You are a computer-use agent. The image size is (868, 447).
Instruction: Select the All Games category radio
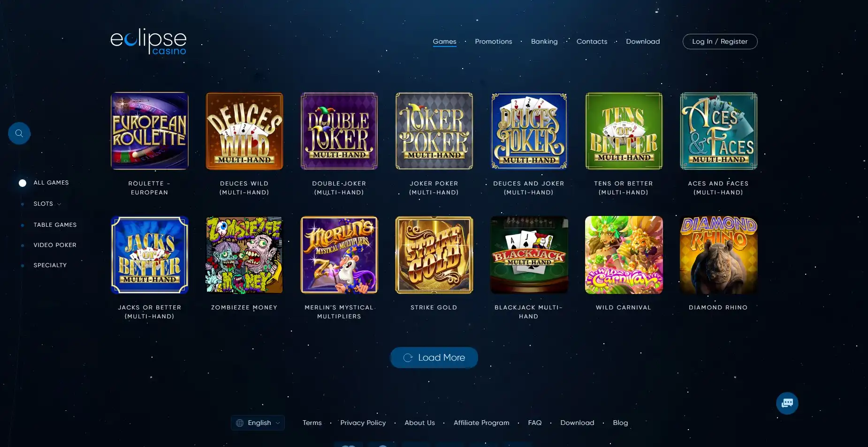[23, 183]
